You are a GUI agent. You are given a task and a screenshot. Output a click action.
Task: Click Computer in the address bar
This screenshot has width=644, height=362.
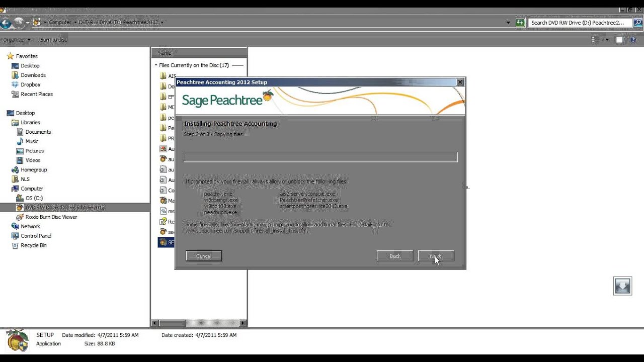click(60, 22)
